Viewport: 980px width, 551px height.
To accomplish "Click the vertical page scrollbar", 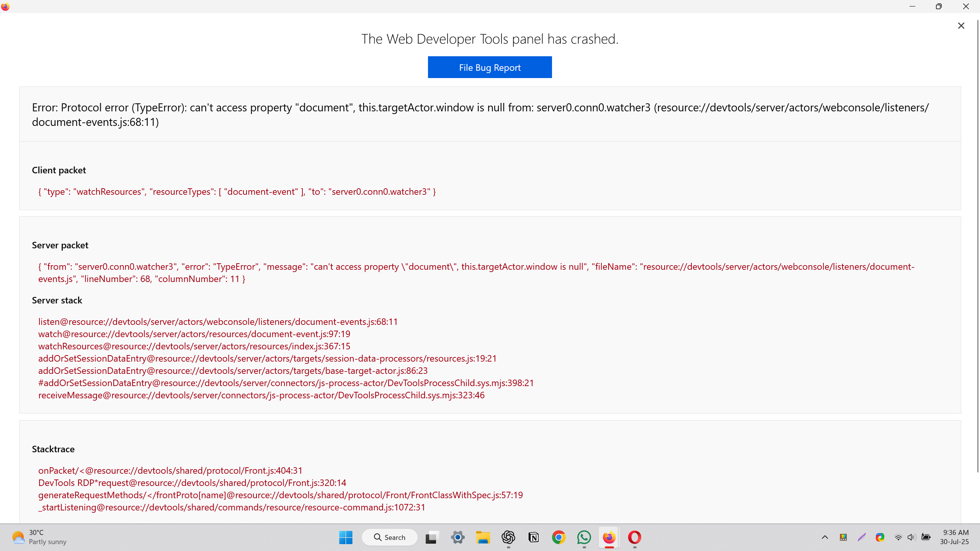I will pos(977,245).
